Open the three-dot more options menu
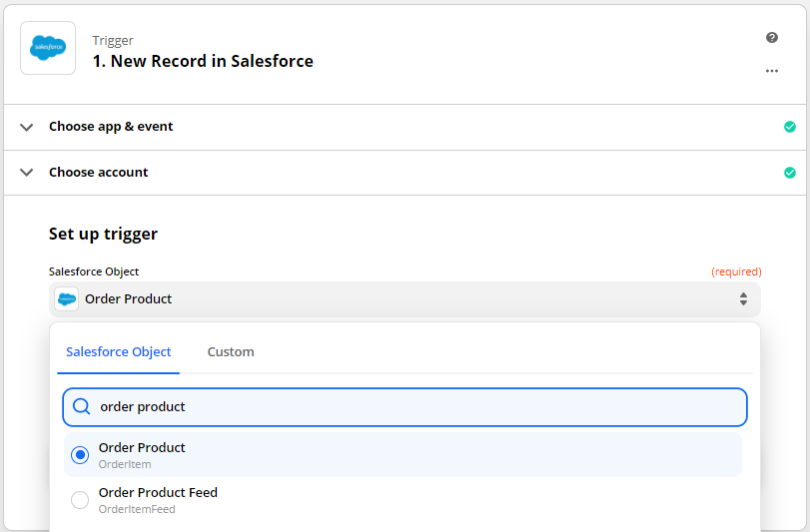 (x=771, y=72)
